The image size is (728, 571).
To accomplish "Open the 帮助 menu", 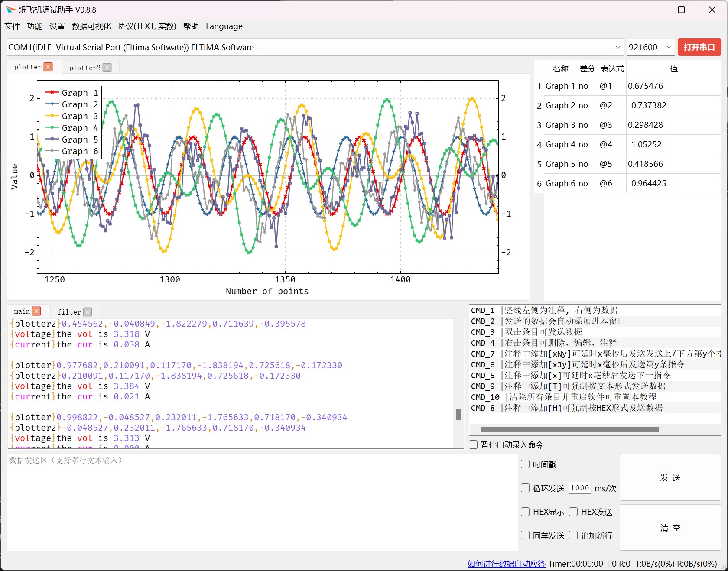I will [x=191, y=26].
